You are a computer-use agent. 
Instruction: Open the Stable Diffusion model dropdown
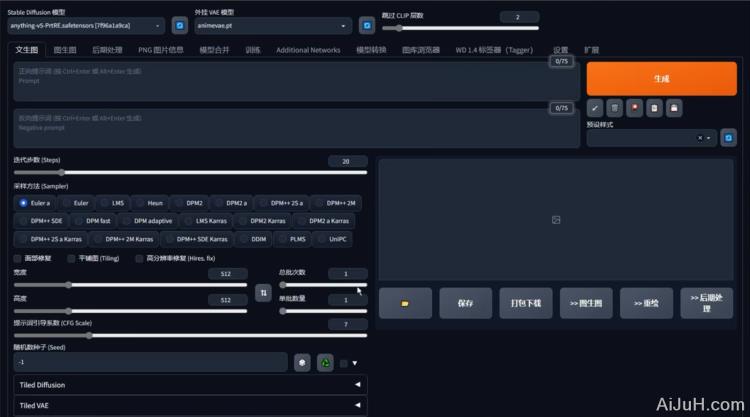[85, 26]
